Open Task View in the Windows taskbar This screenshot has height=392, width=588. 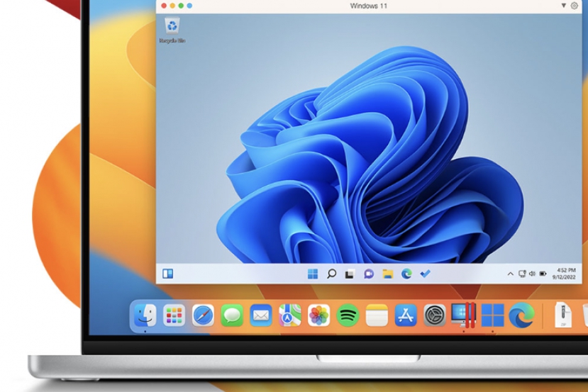click(x=350, y=274)
